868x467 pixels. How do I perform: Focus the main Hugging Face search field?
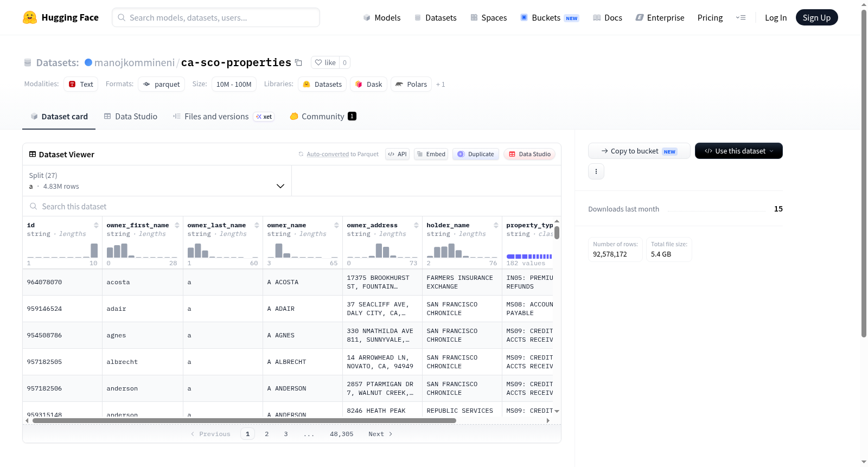click(x=216, y=17)
